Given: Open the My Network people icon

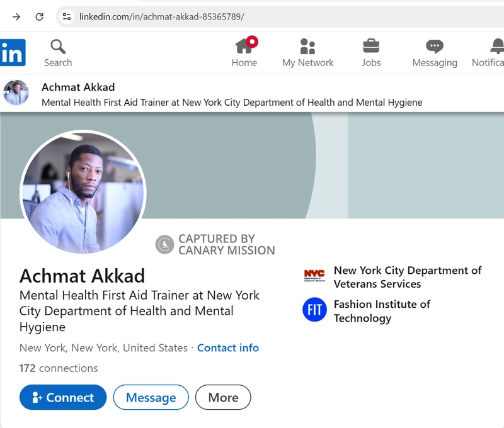Looking at the screenshot, I should 307,46.
